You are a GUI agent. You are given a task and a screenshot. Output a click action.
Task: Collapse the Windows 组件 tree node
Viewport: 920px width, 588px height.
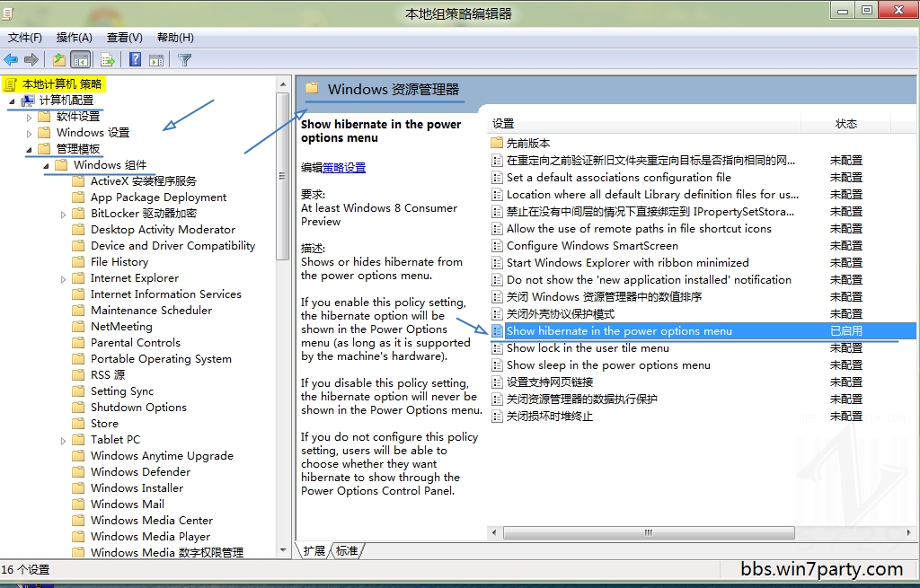click(x=46, y=166)
